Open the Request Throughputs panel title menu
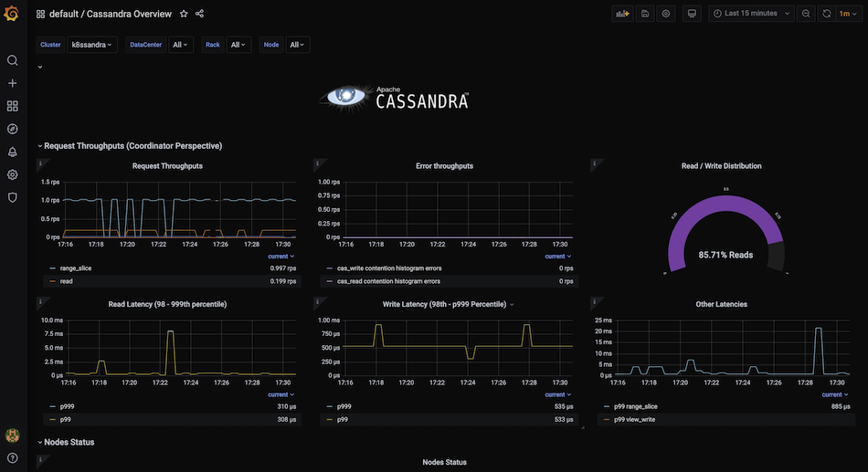 (x=167, y=166)
